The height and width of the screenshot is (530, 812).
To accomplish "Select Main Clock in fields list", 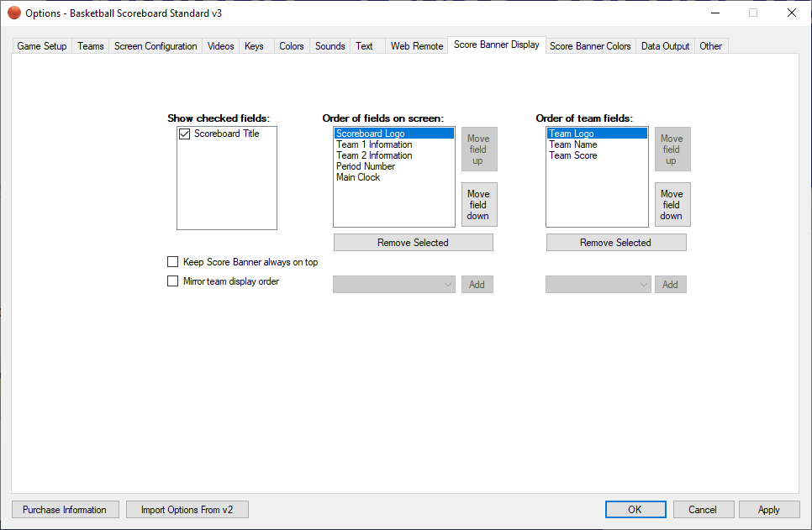I will click(358, 177).
